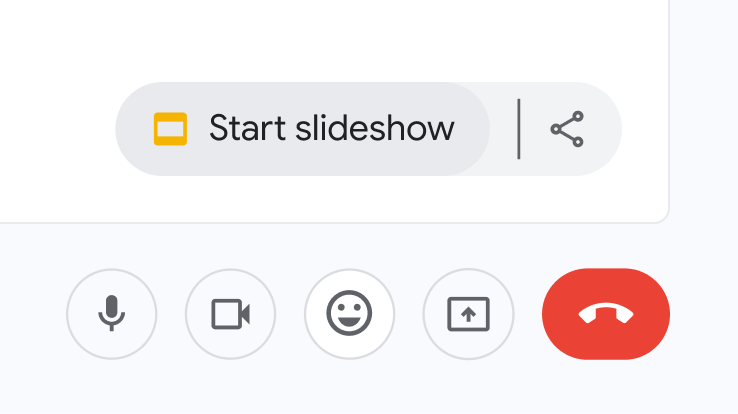
Task: End the call with the red button
Action: point(605,314)
